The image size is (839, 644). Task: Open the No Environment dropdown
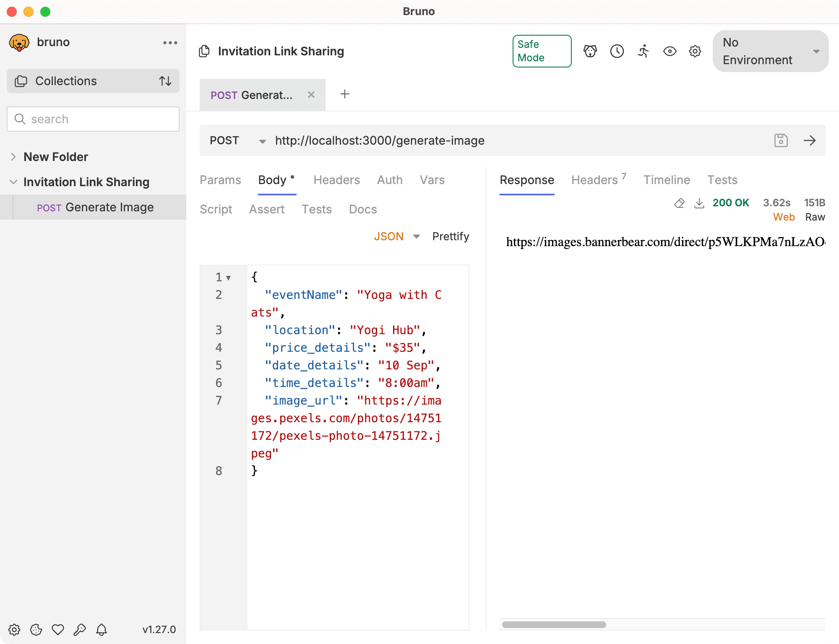click(x=770, y=51)
